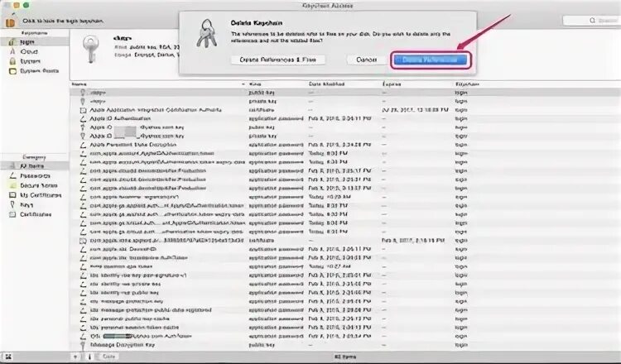Click the Copy button in bottom bar

(108, 357)
